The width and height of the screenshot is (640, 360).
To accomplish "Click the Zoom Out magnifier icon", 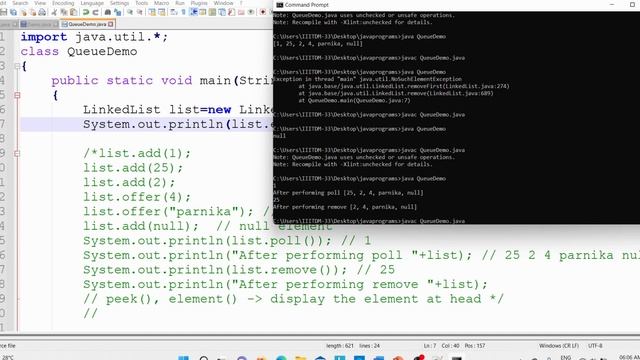I will (x=140, y=12).
